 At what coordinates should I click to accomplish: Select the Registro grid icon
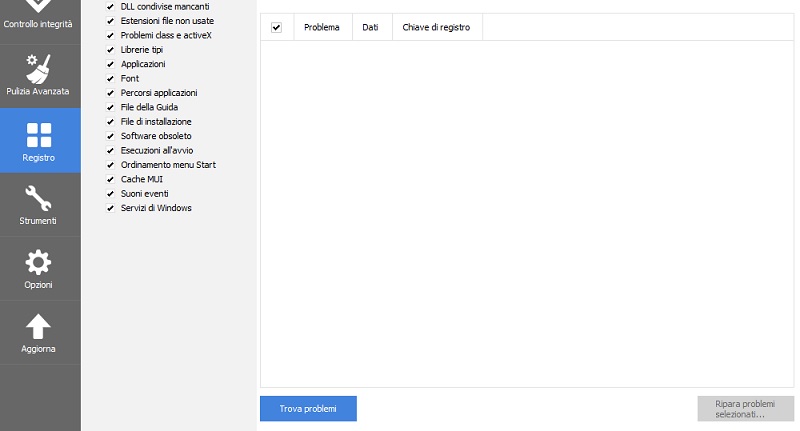39,135
